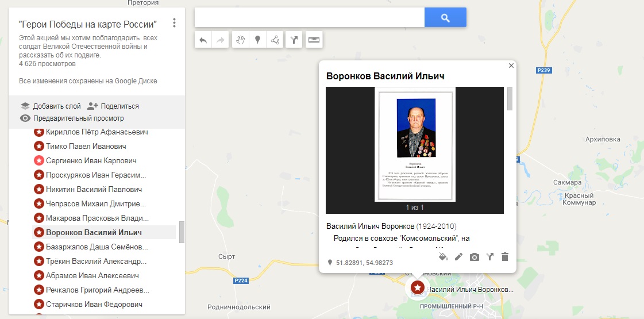Click the info window vertical scrollbar

coord(510,99)
